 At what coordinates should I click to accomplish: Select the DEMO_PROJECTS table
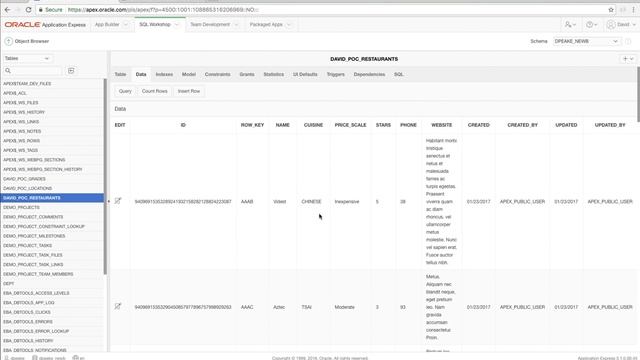(52, 207)
